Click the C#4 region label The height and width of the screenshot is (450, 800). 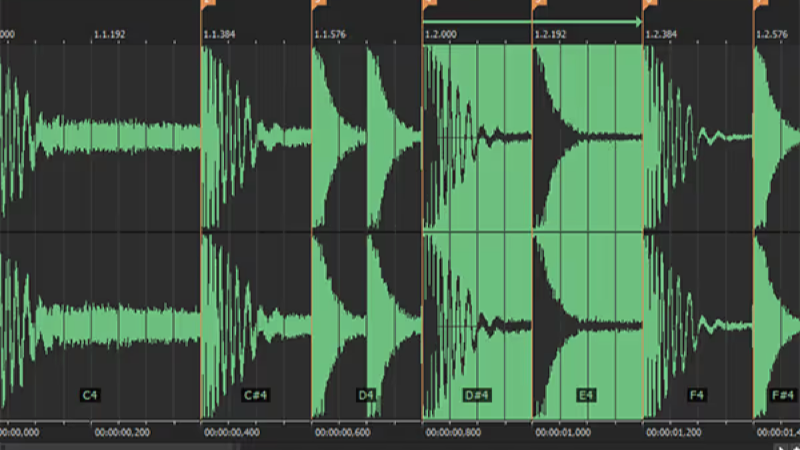(255, 395)
